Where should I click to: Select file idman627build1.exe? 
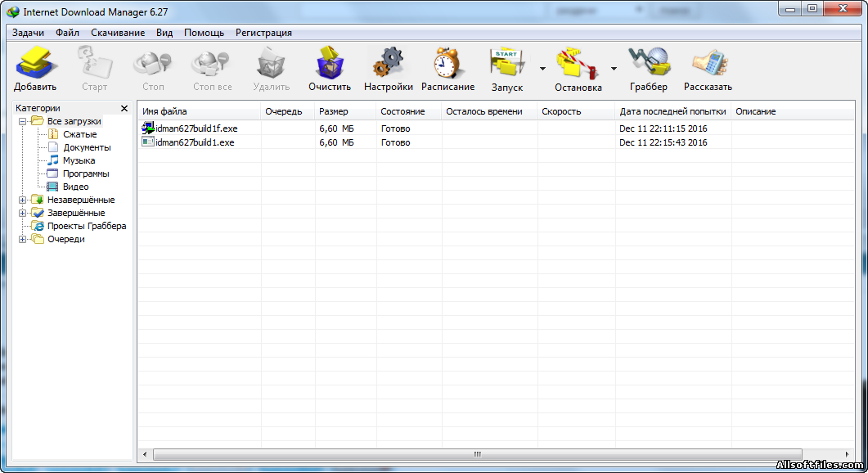(x=195, y=142)
